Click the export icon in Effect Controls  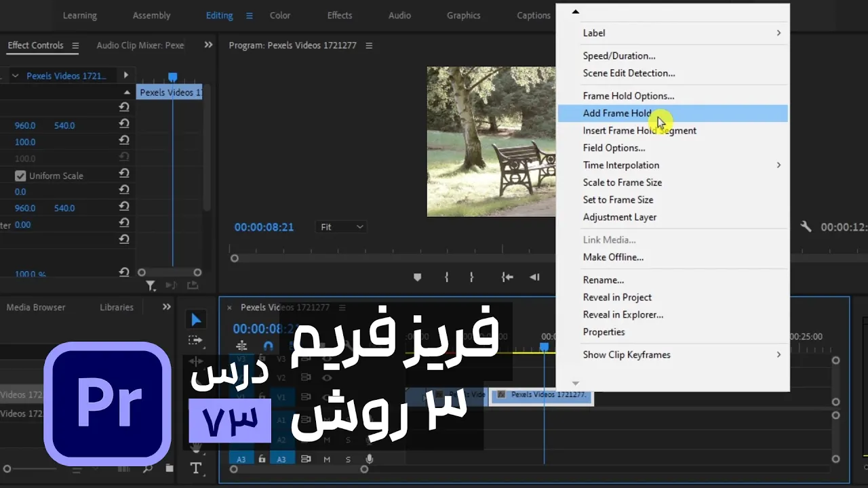click(x=193, y=285)
